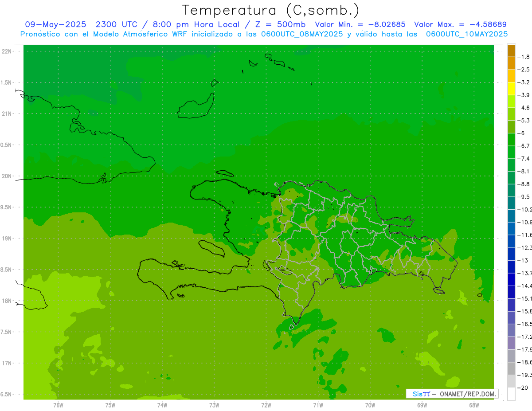Click the -13 colorbar value
532x411 pixels.
pyautogui.click(x=522, y=260)
